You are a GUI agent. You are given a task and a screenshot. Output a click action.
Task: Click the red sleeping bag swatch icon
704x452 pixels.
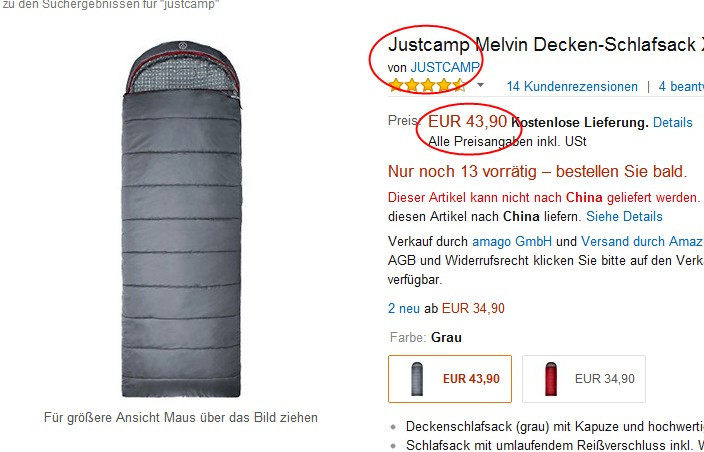click(551, 379)
